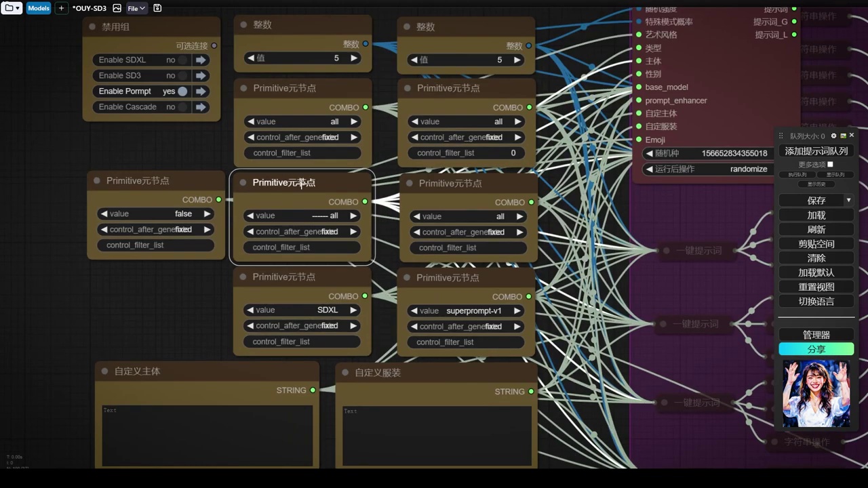Open control_after_generate in the false-value node
This screenshot has height=488, width=868.
(155, 229)
